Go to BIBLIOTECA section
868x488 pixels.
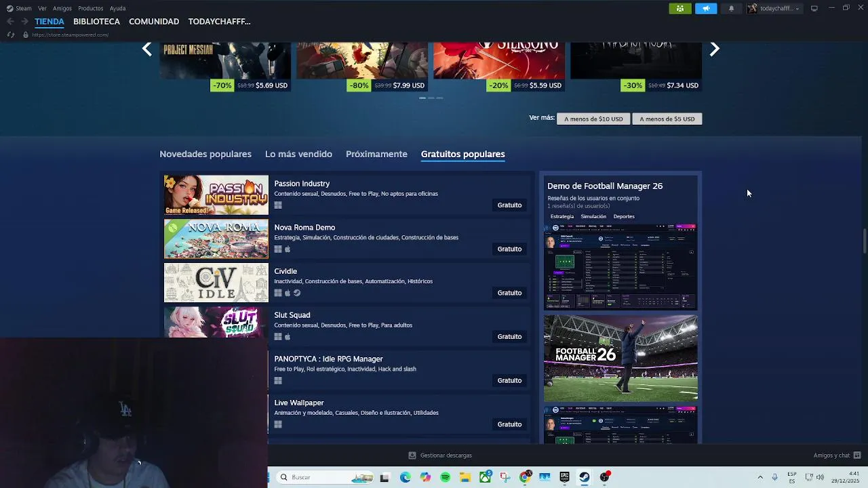pos(96,21)
